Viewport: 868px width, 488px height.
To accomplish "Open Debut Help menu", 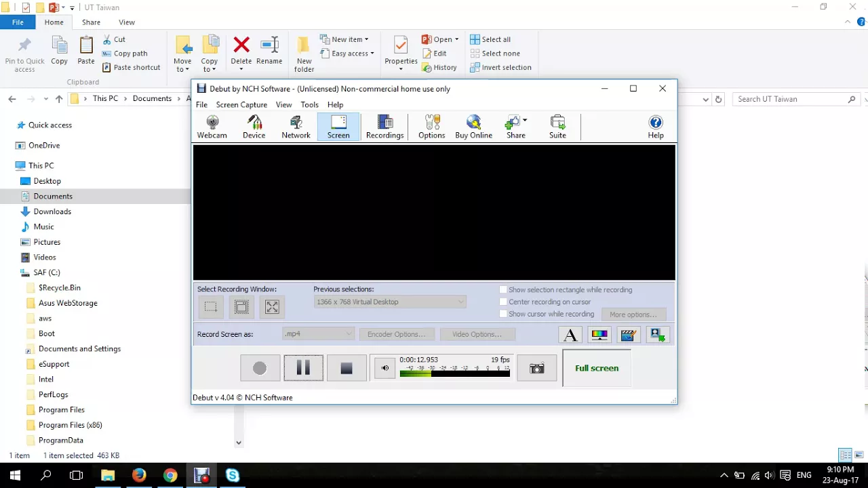I will tap(335, 104).
